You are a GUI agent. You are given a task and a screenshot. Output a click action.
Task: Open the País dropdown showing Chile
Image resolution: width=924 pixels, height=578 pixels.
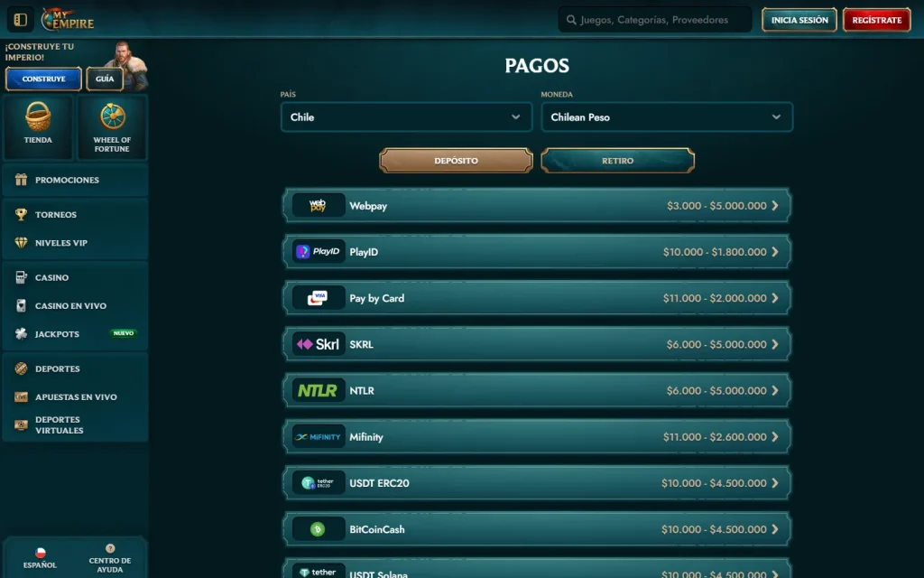(x=407, y=117)
